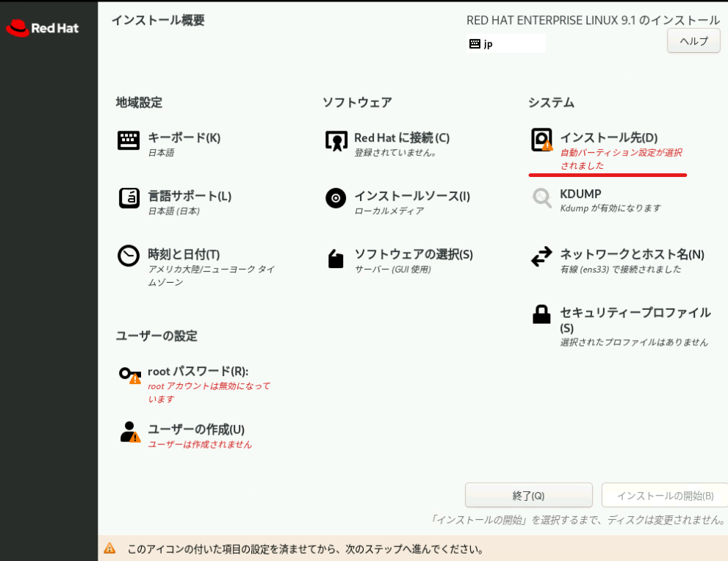Open the installation destination disk icon
The width and height of the screenshot is (728, 561).
coord(542,140)
